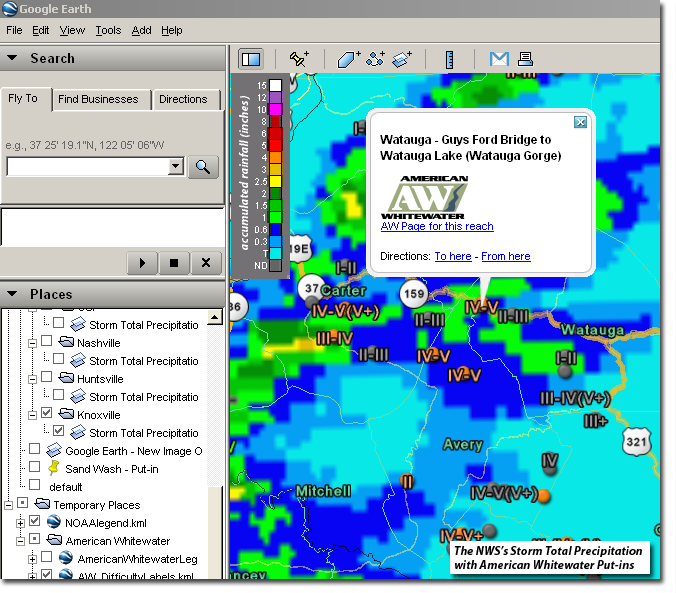Open the File menu
Screen dimensions: 676x593
pos(14,30)
